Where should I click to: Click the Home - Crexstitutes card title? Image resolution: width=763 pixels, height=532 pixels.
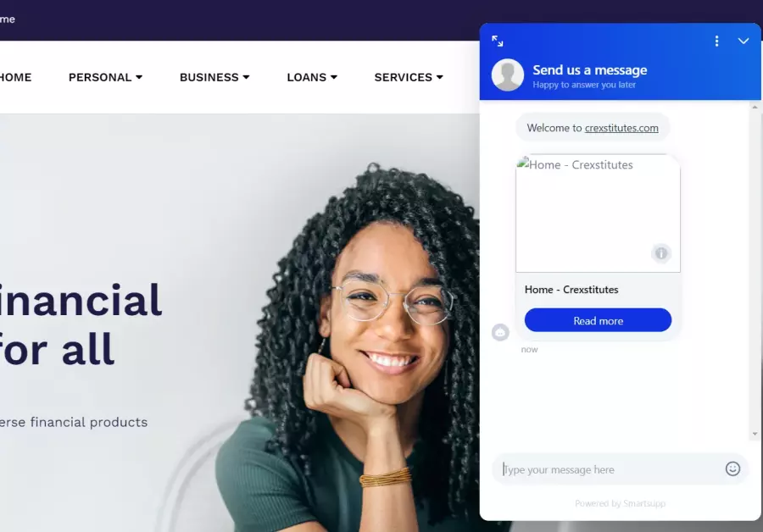pos(571,290)
